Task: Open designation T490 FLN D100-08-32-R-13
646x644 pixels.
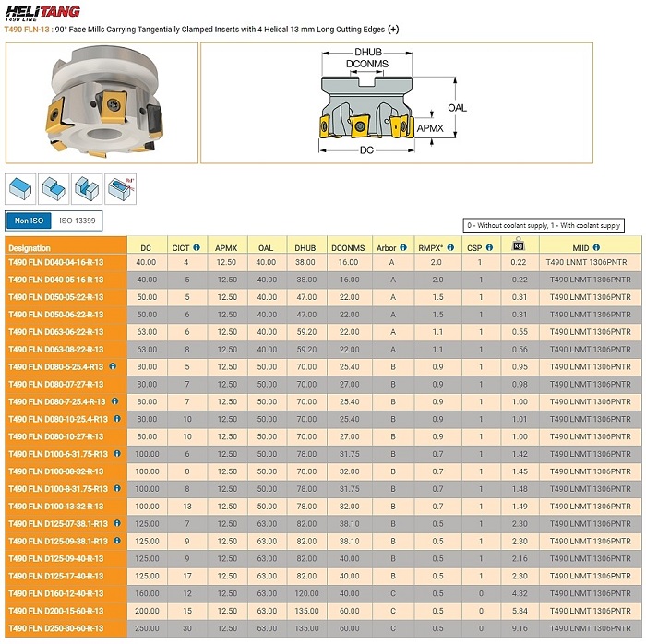Action: pos(56,471)
